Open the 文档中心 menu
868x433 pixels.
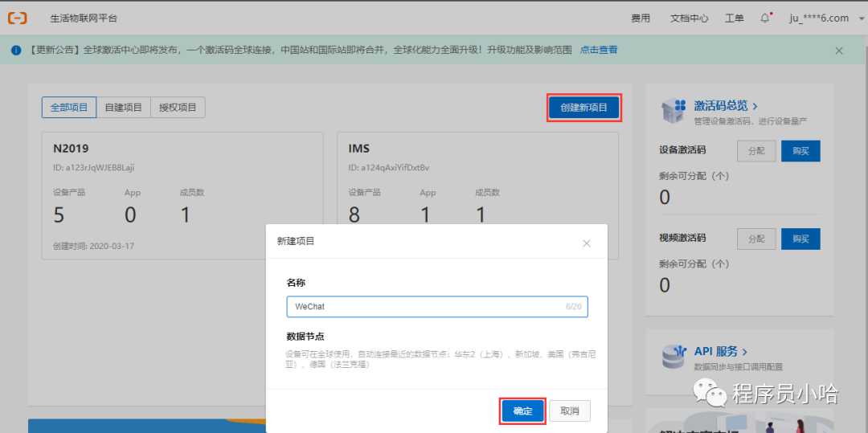[x=689, y=18]
